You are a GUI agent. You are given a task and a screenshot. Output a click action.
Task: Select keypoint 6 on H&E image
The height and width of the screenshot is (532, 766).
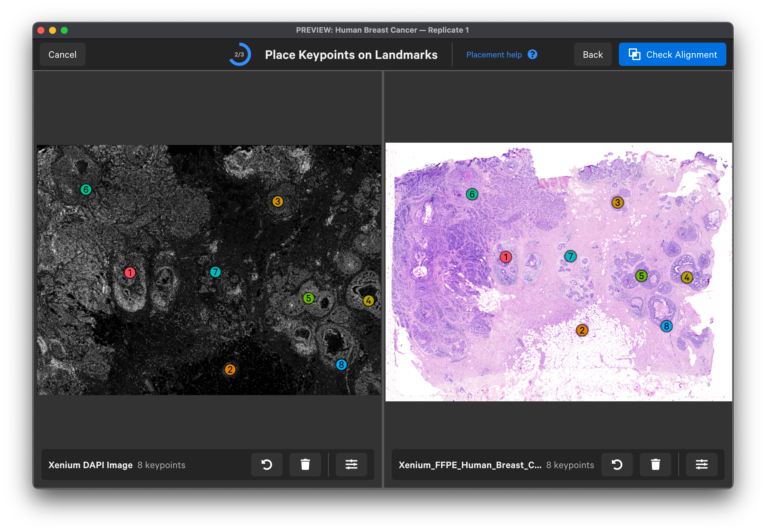click(x=472, y=194)
